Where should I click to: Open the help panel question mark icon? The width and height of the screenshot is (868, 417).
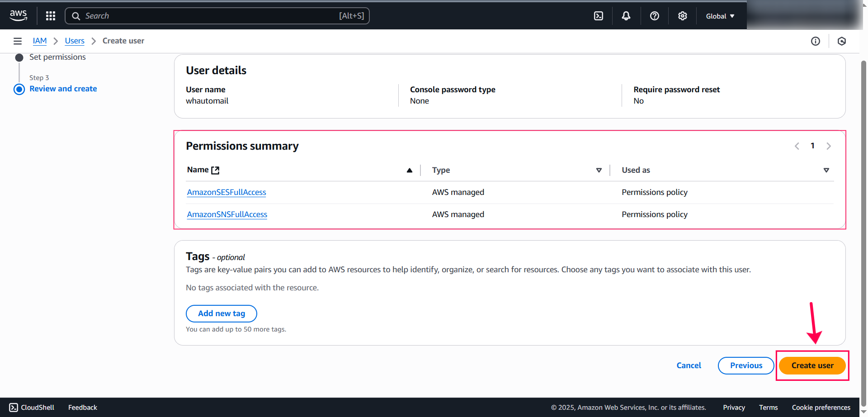tap(654, 15)
